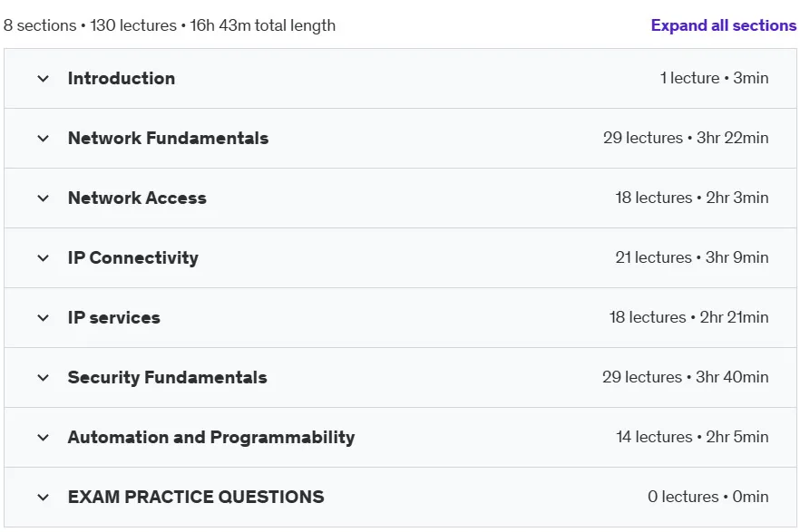Expand all sections link
The height and width of the screenshot is (532, 800).
723,25
